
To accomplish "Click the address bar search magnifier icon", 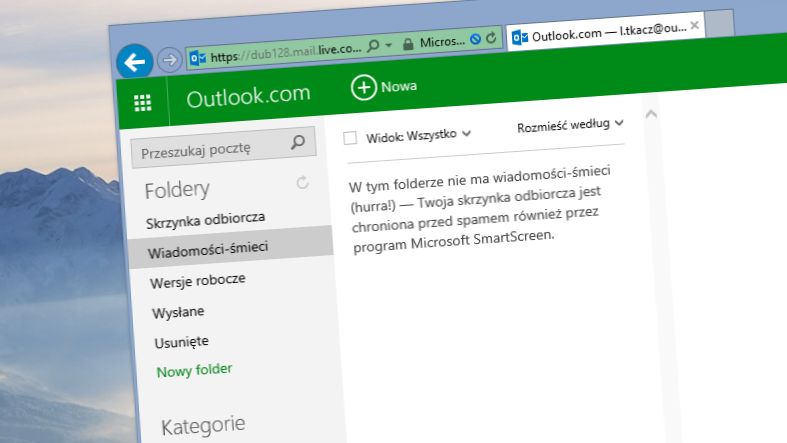I will tap(373, 46).
